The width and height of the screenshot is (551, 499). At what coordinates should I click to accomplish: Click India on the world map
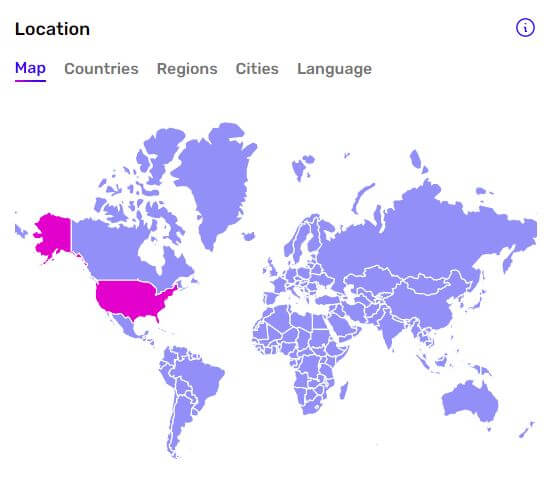pyautogui.click(x=392, y=325)
